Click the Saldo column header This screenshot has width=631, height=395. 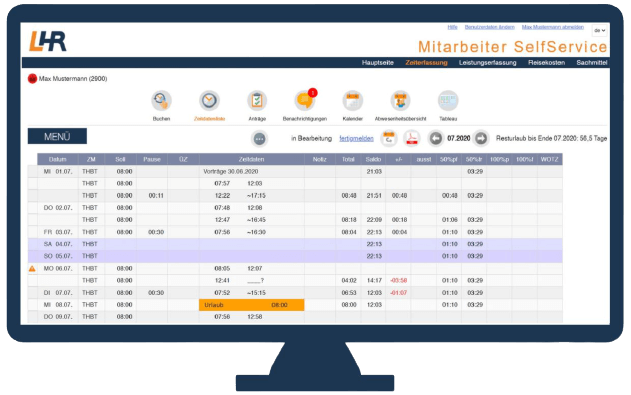373,159
